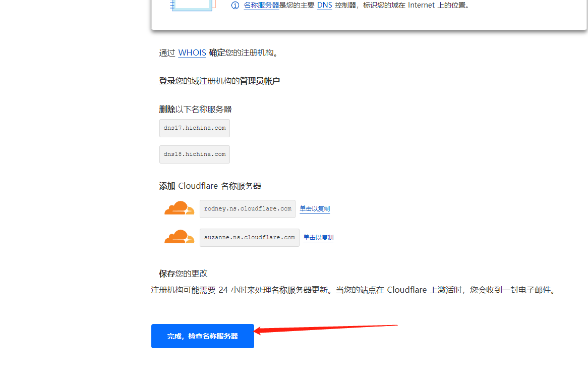Click the info circle icon before 名称服务器

235,5
